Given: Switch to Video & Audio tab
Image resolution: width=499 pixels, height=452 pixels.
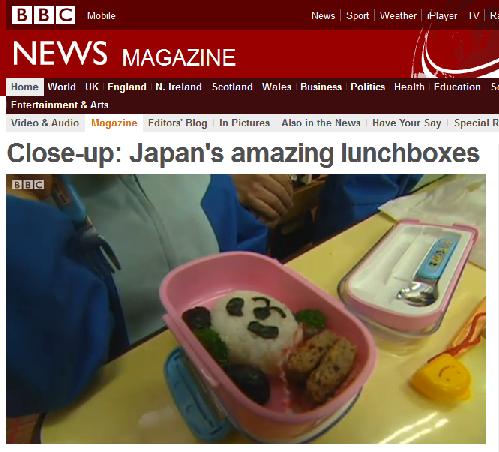Looking at the screenshot, I should pyautogui.click(x=45, y=123).
